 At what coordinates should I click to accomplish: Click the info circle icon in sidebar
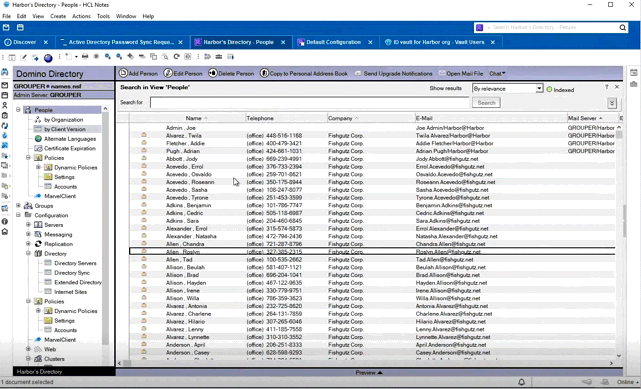(x=5, y=221)
